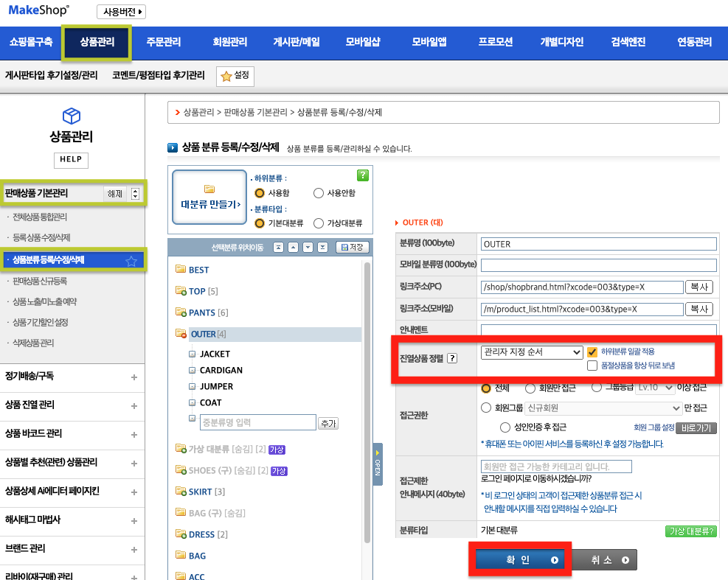Open 개별디자인 top menu

click(562, 42)
